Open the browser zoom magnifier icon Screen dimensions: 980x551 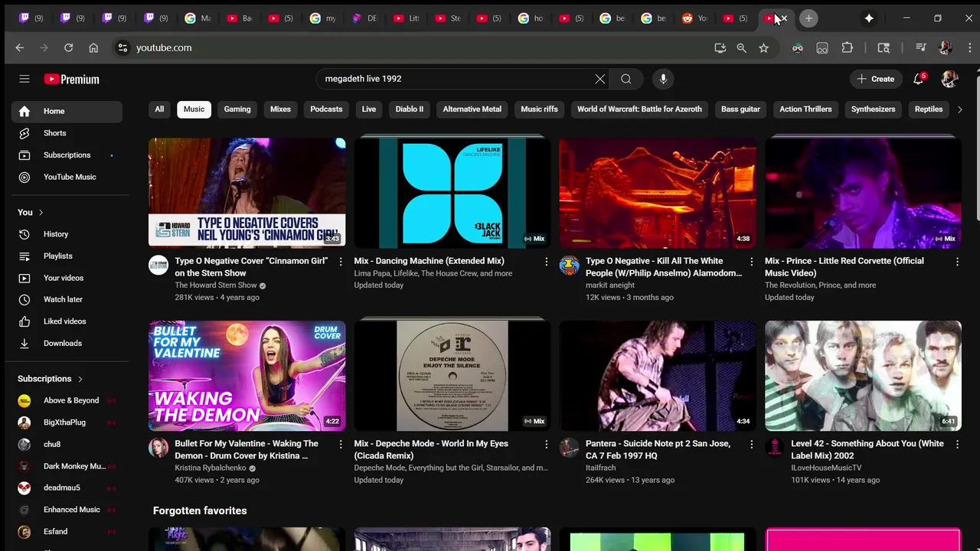point(741,47)
